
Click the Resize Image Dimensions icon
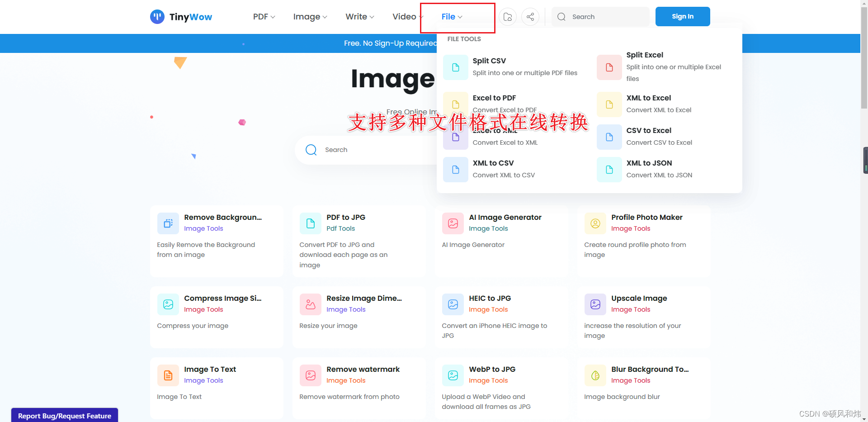point(311,304)
